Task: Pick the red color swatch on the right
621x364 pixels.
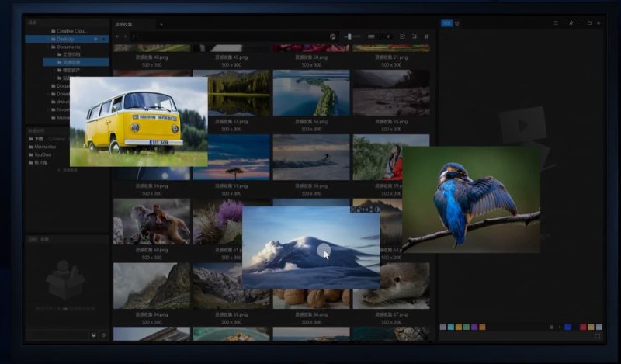Action: pos(583,327)
